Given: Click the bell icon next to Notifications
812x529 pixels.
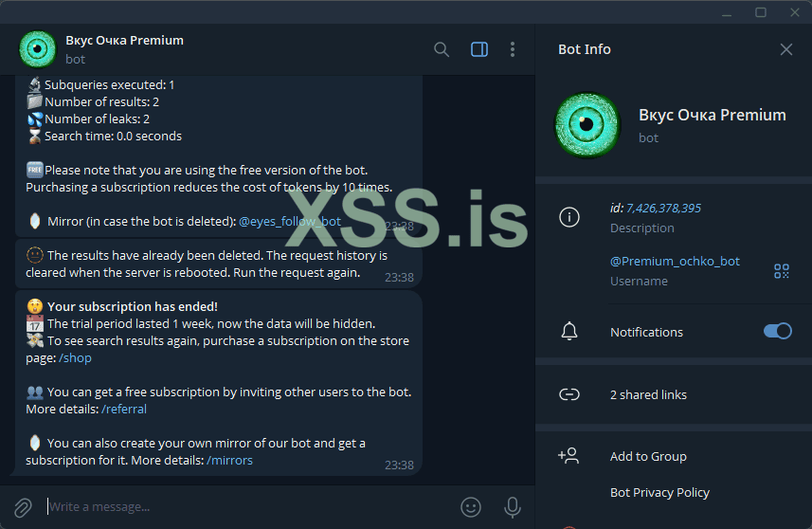Looking at the screenshot, I should 569,332.
